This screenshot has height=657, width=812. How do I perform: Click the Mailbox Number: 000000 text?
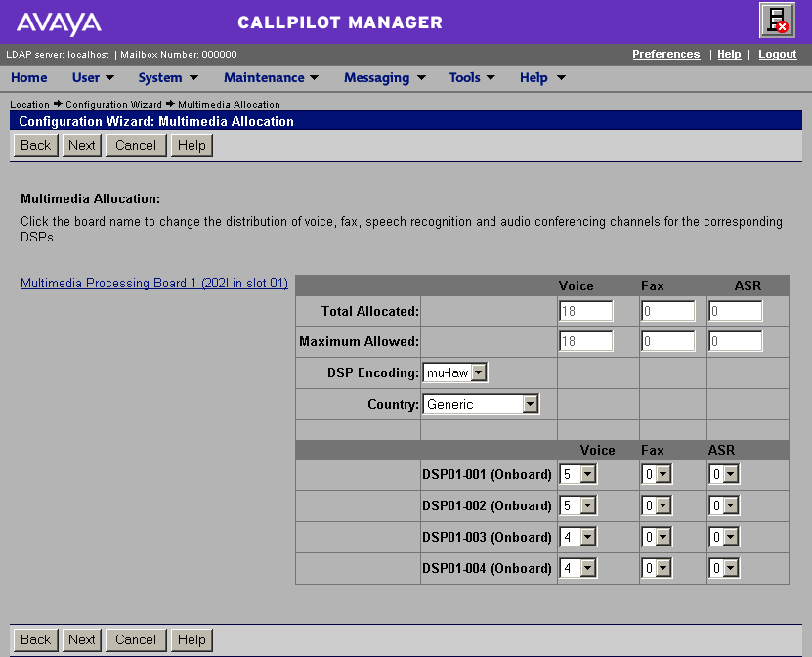[x=179, y=55]
